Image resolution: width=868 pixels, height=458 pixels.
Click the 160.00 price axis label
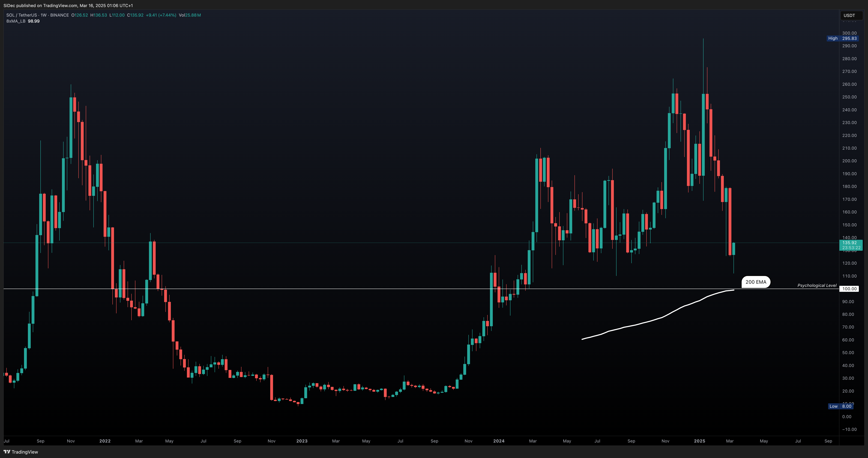coord(849,212)
